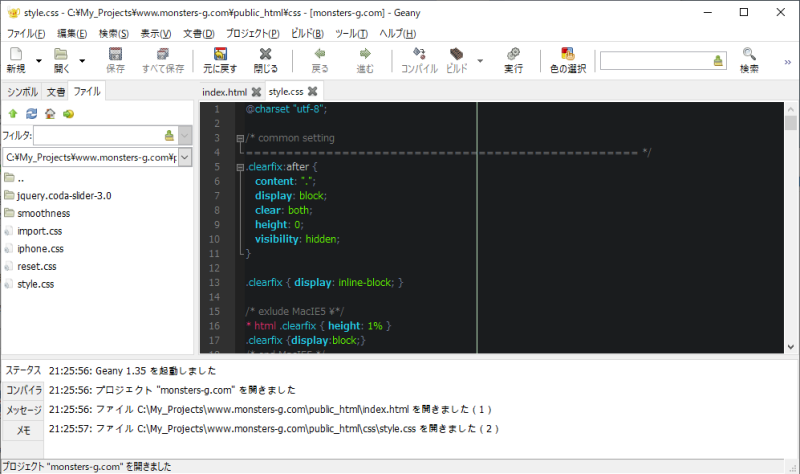
Task: Collapse the .clearfix:after fold on line 5
Action: point(240,167)
